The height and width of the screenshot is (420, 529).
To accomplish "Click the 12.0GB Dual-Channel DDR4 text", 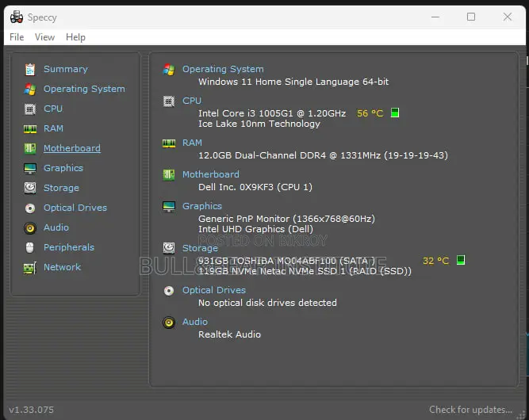I will (324, 155).
